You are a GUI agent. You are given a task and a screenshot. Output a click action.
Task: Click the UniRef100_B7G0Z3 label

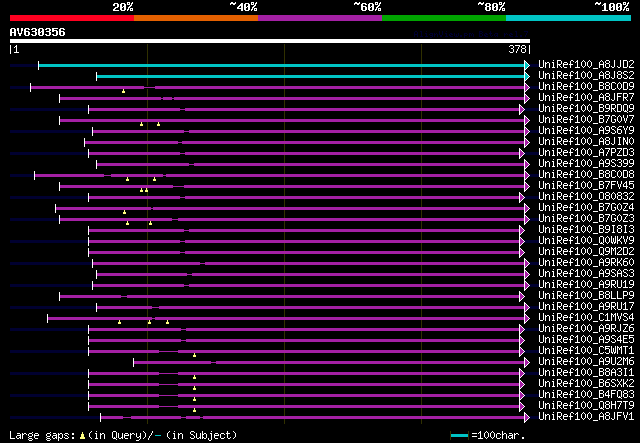pos(586,219)
